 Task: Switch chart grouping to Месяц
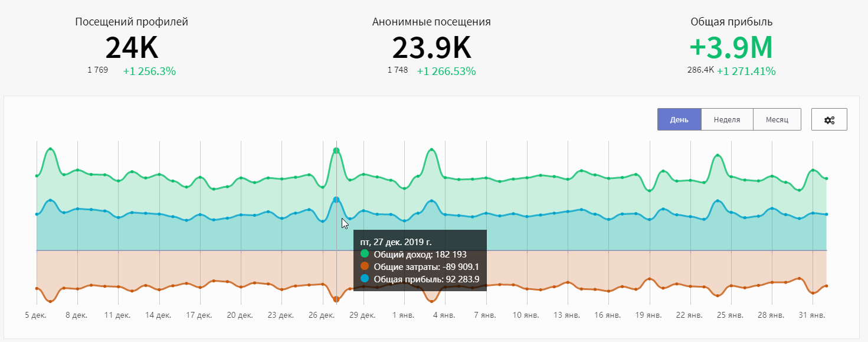[777, 119]
